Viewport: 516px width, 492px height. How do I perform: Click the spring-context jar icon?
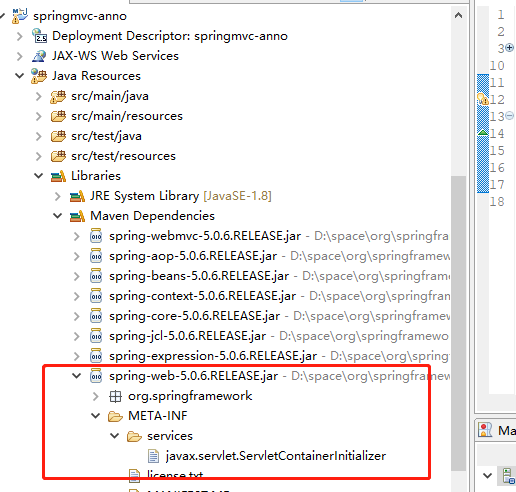(x=96, y=296)
